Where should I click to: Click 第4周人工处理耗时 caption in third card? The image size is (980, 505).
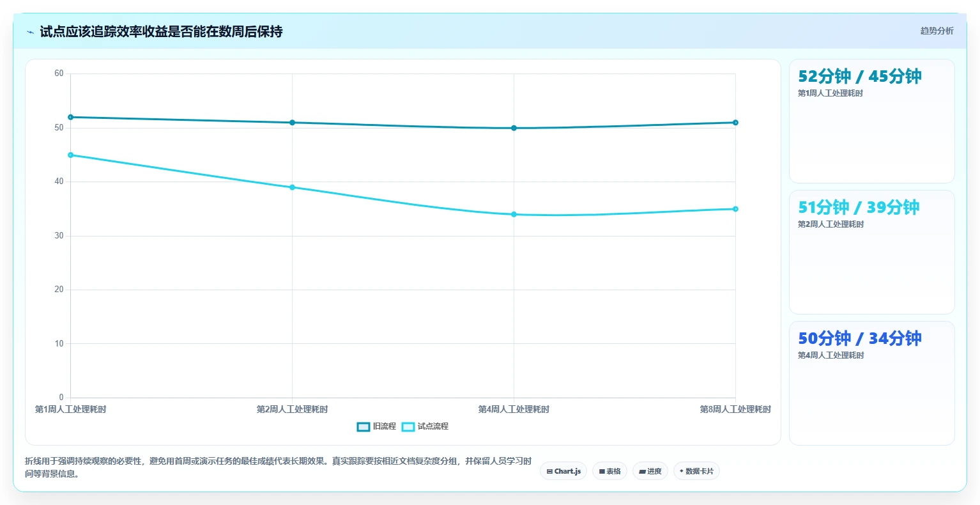pos(831,355)
